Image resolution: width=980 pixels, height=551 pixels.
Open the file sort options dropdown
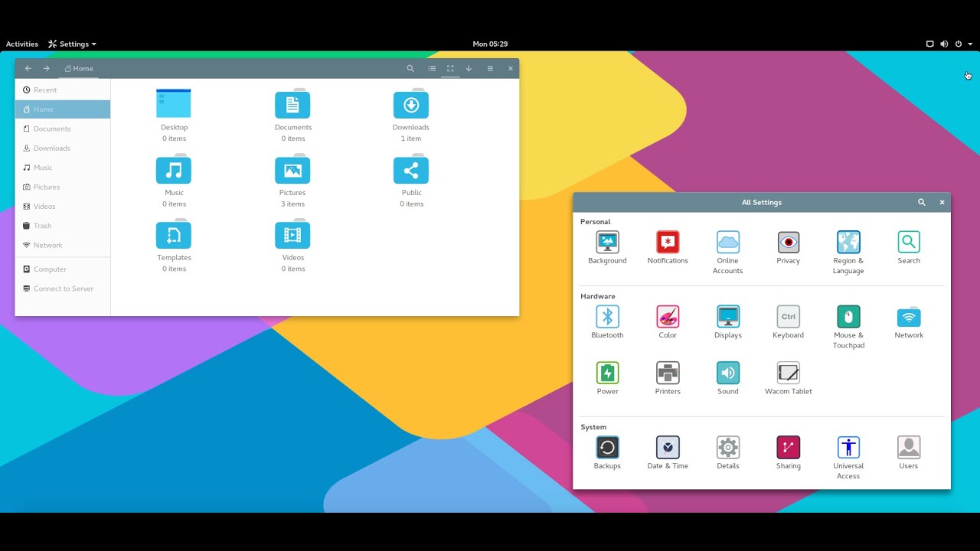[x=469, y=68]
